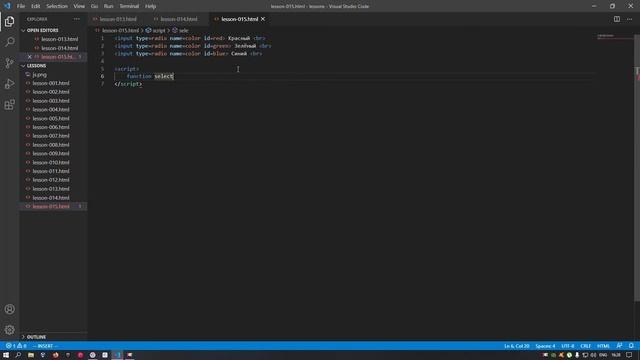Open editor more actions ellipsis
640x360 pixels.
click(629, 19)
